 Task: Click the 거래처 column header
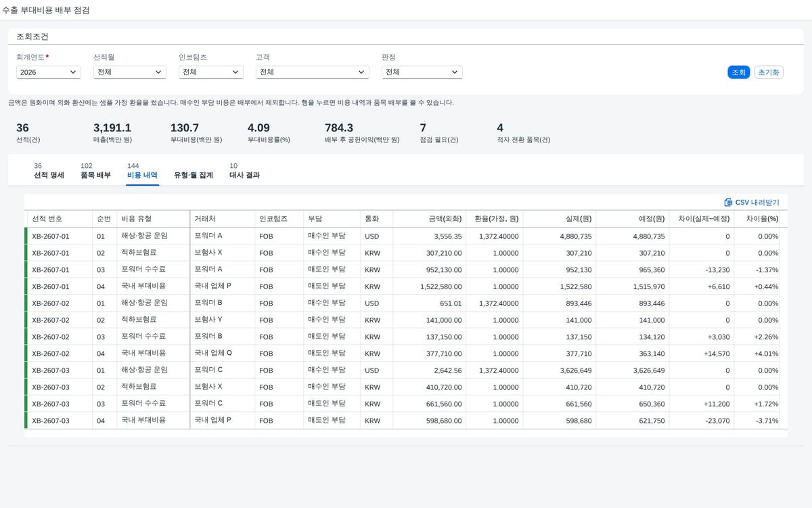click(223, 219)
